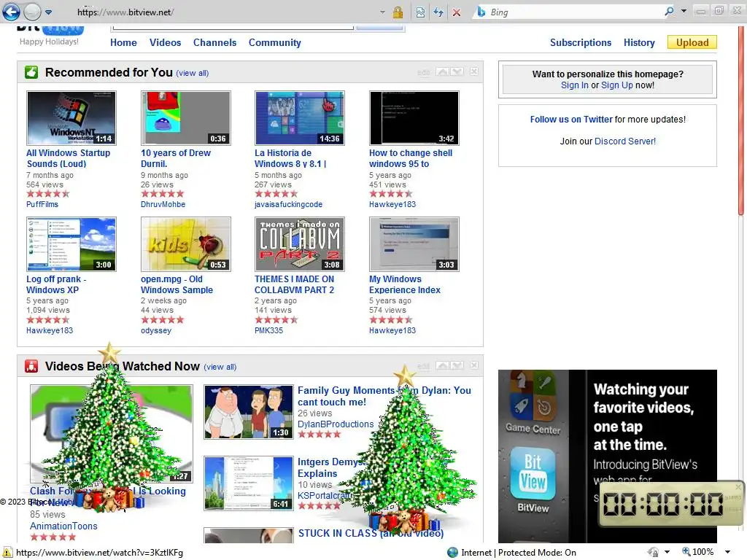Open the zoom level dropdown arrow
This screenshot has height=560, width=747.
click(x=727, y=553)
